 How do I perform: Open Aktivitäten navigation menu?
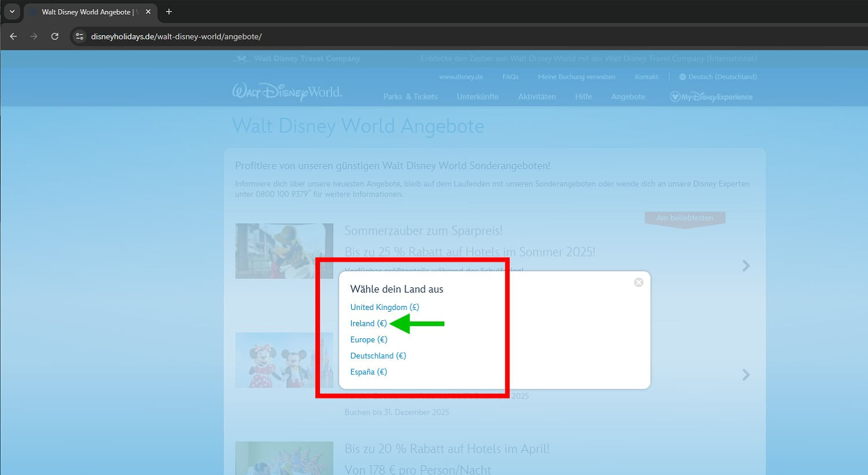(x=537, y=97)
